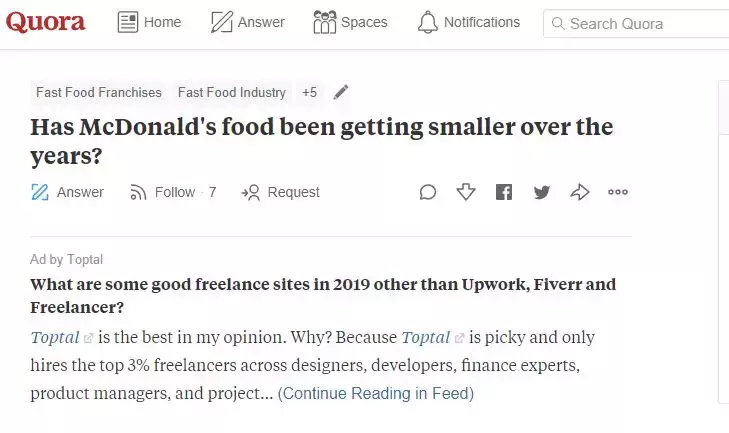Focus the Search Quora field

point(636,23)
